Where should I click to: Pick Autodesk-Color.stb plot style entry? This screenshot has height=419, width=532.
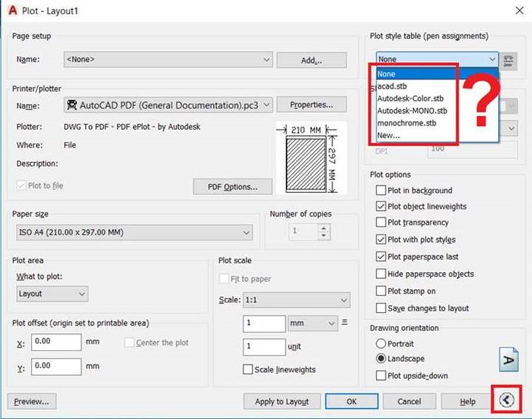point(411,98)
